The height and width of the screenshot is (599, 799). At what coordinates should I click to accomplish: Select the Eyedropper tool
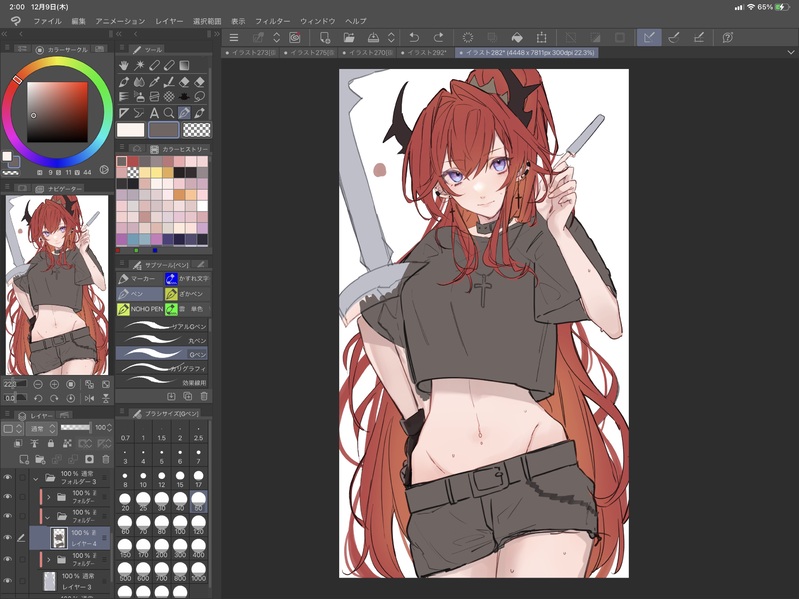154,81
